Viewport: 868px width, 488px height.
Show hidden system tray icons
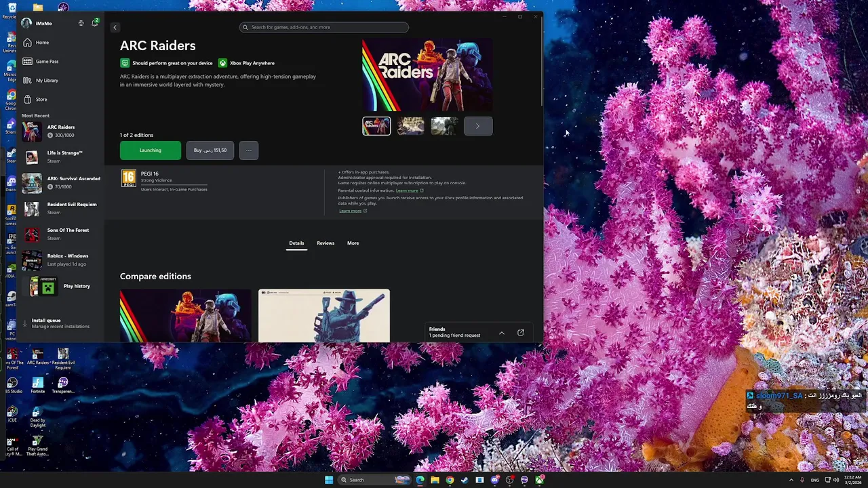point(791,480)
